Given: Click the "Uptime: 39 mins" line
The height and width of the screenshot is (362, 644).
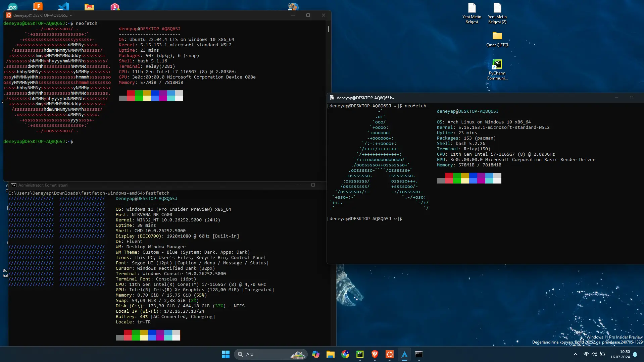Looking at the screenshot, I should (x=136, y=225).
